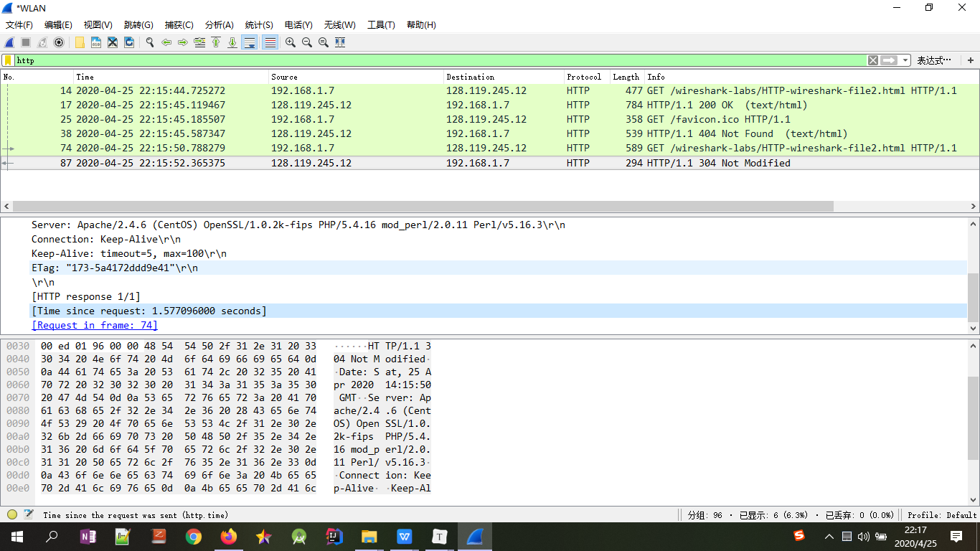Viewport: 980px width, 551px height.
Task: Save the current capture file
Action: [95, 42]
